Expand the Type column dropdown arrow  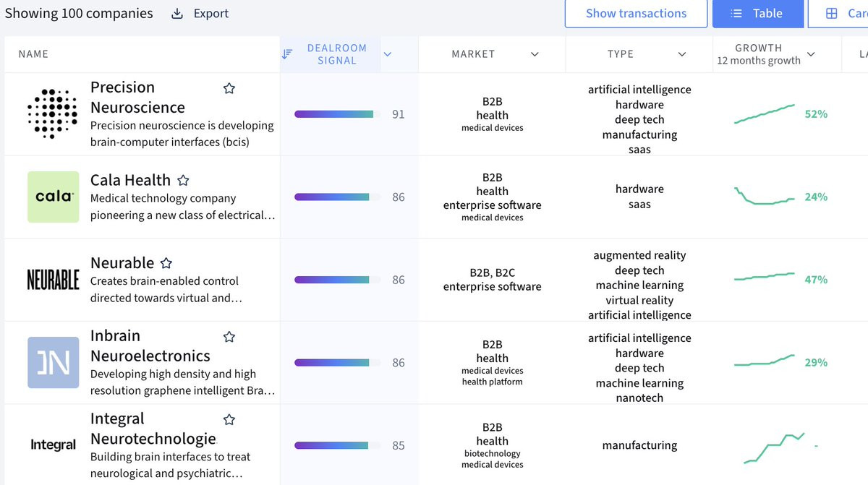point(682,54)
